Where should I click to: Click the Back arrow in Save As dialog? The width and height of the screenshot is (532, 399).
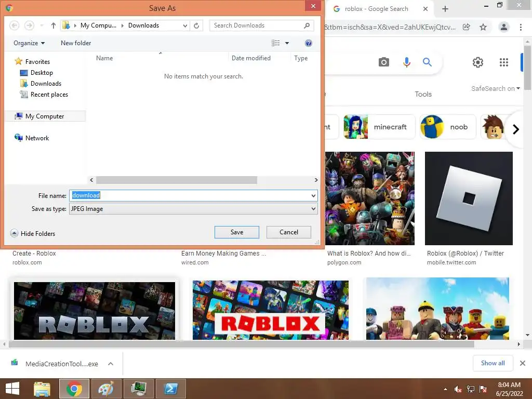pyautogui.click(x=14, y=25)
